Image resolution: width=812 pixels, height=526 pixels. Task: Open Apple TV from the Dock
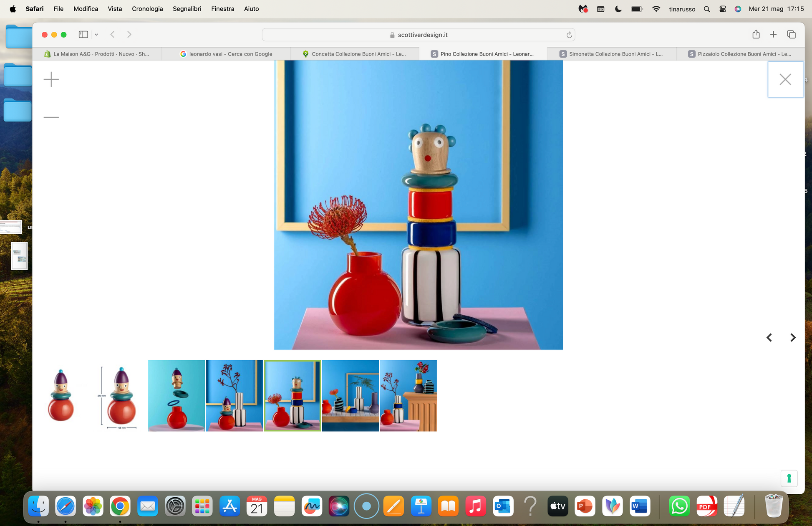[557, 506]
